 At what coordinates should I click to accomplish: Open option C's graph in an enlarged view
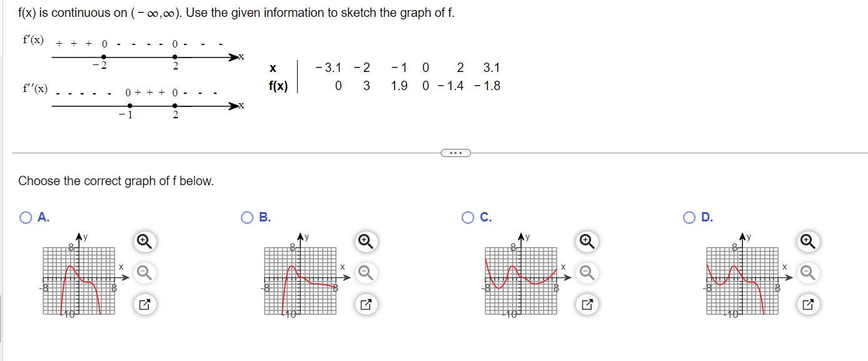click(x=587, y=305)
